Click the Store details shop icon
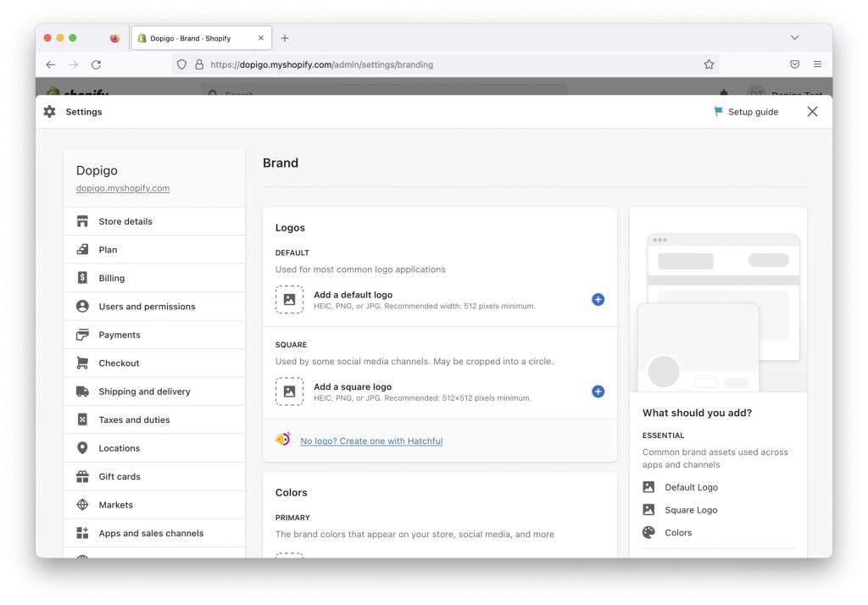Viewport: 868px width, 605px height. click(82, 221)
